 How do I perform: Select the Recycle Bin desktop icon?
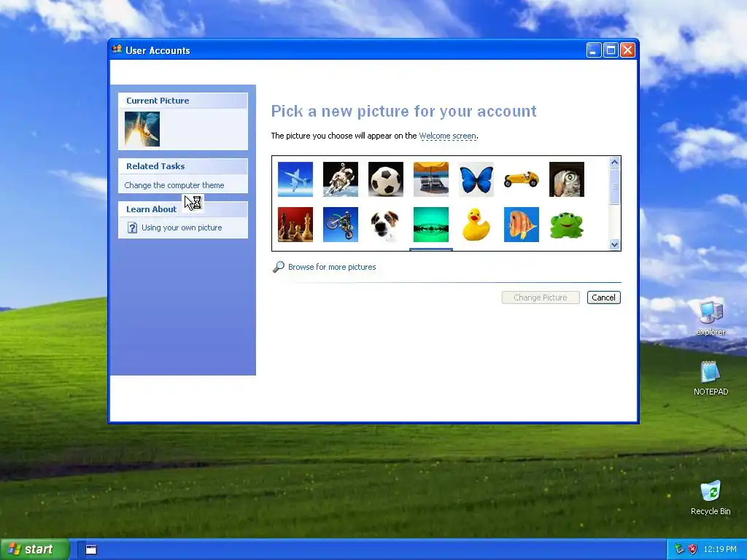(711, 497)
